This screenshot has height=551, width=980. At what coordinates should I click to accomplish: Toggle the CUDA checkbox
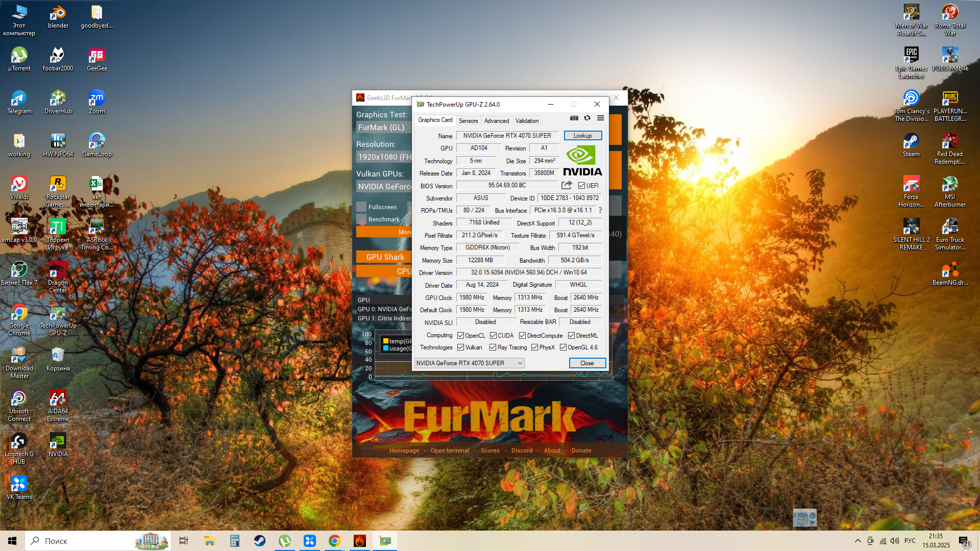point(493,336)
